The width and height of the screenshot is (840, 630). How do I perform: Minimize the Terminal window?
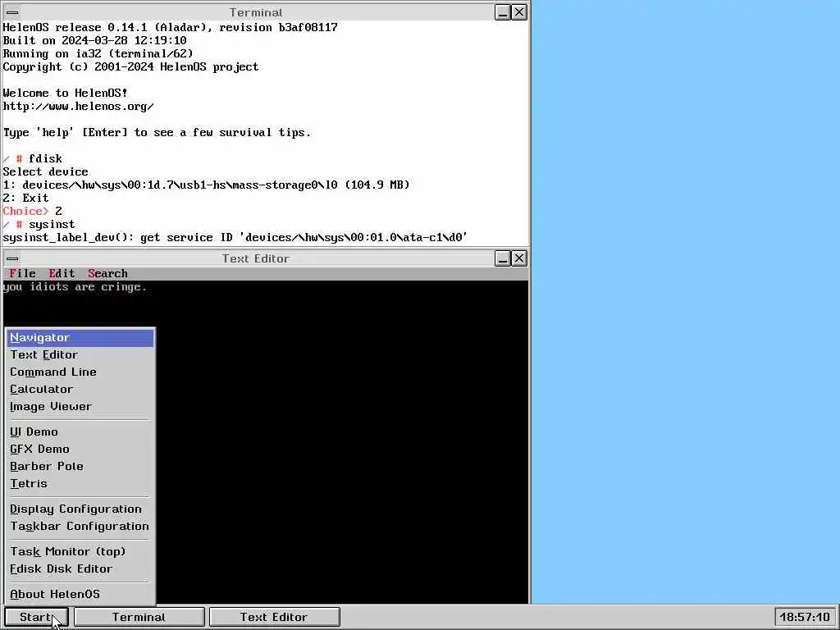(x=503, y=12)
